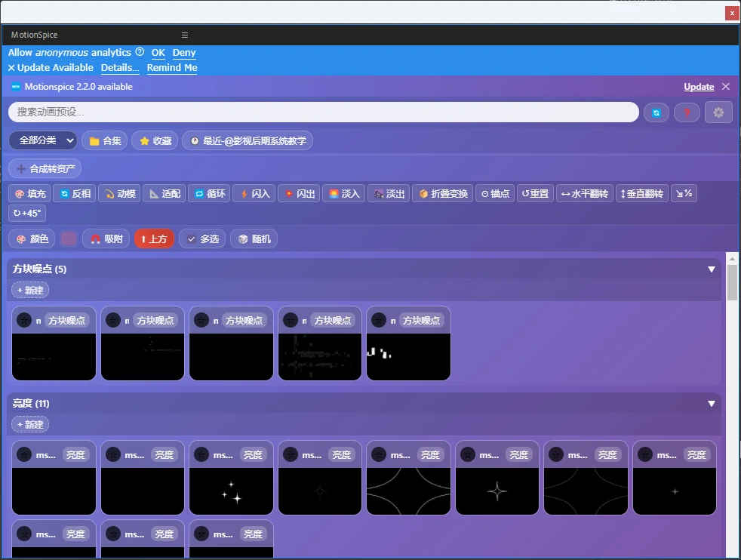Select the fourth 方块噪点 preset thumbnail
741x560 pixels.
click(320, 357)
